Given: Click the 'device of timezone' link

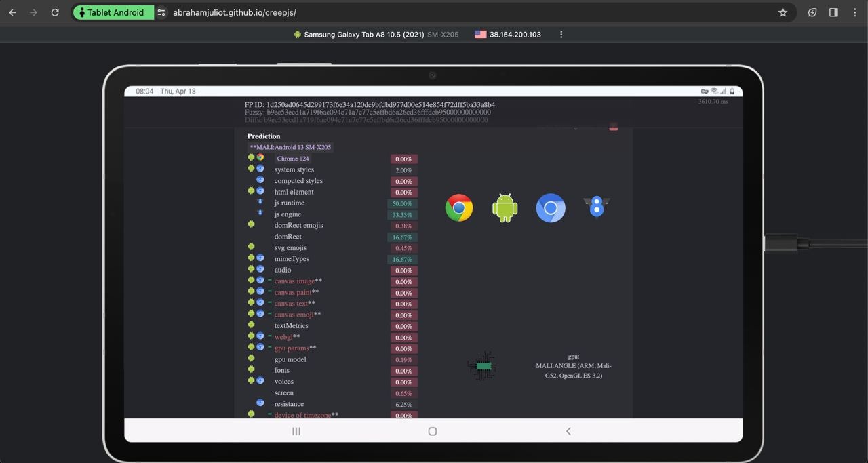Looking at the screenshot, I should 302,415.
